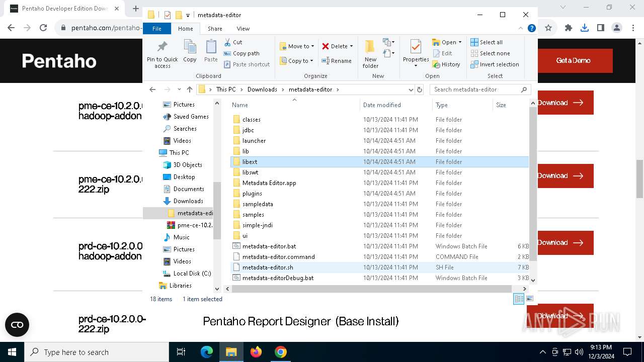
Task: Select the Pentaho Developer Edition Chrome tab
Action: point(65,9)
